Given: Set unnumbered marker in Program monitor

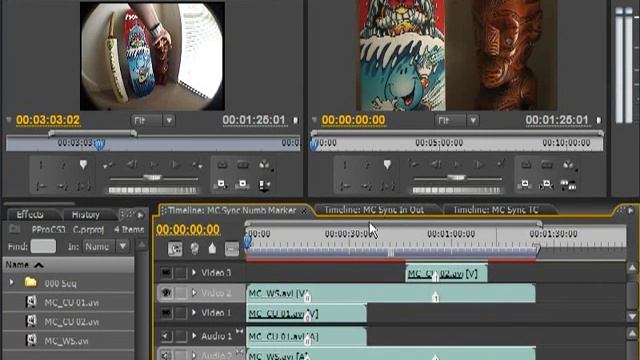Looking at the screenshot, I should point(387,165).
